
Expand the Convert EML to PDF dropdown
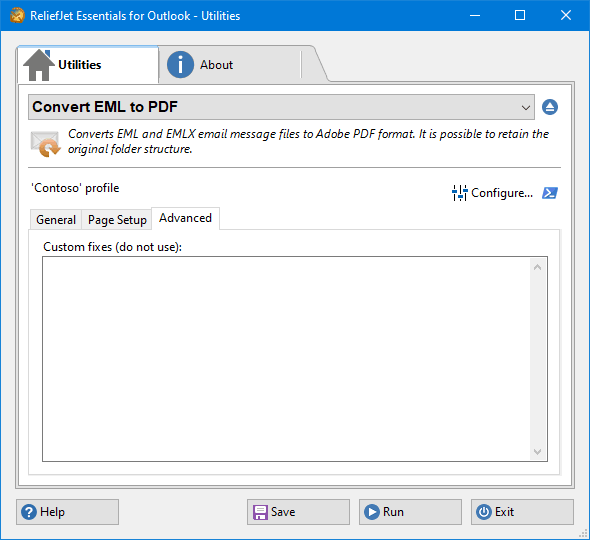(x=281, y=107)
